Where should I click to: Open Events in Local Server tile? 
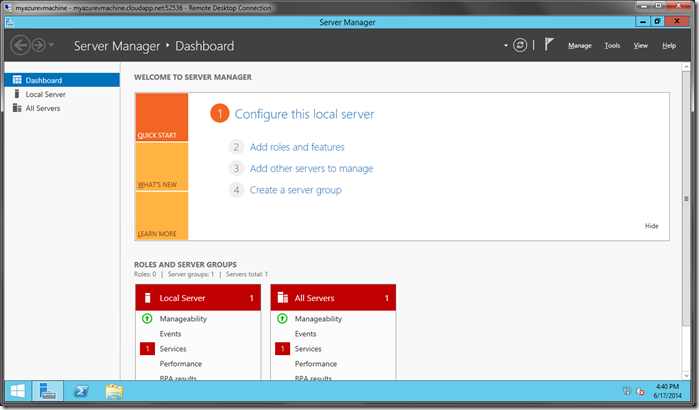(x=170, y=334)
